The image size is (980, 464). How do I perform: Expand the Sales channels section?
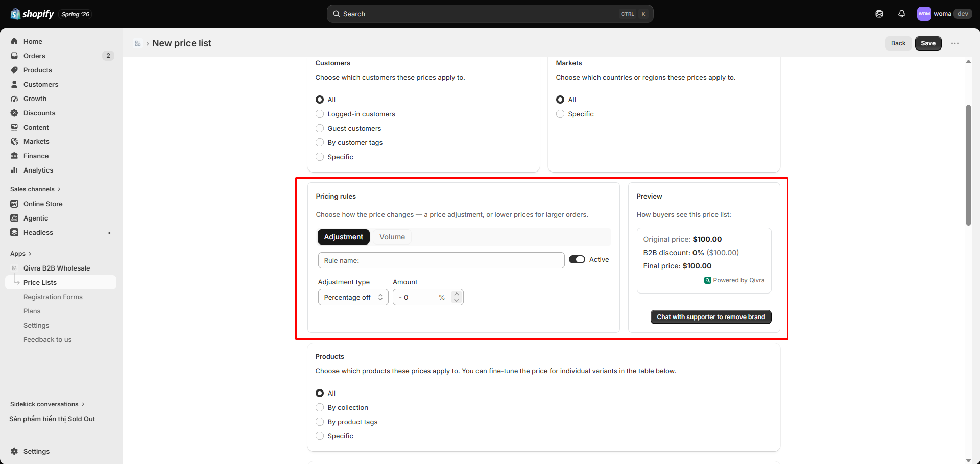35,189
